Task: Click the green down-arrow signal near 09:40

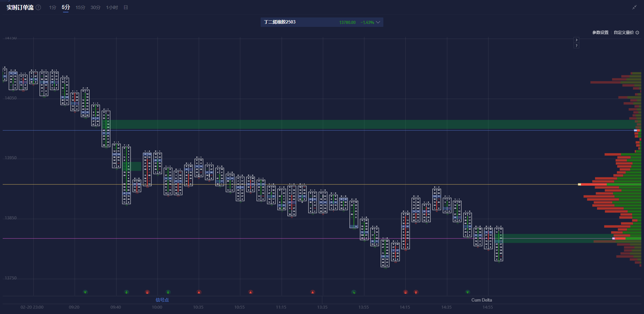Action: 126,292
